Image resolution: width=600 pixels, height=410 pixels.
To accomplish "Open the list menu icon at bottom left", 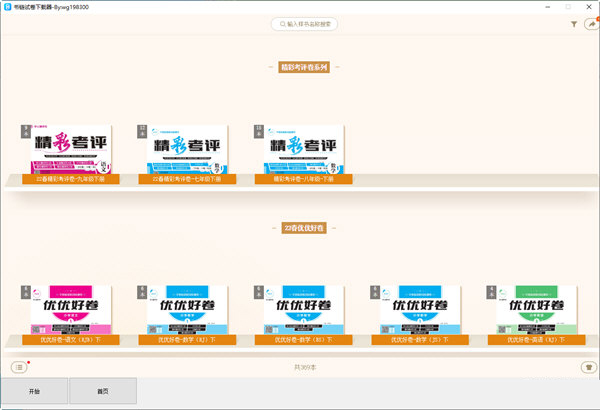I will click(18, 367).
